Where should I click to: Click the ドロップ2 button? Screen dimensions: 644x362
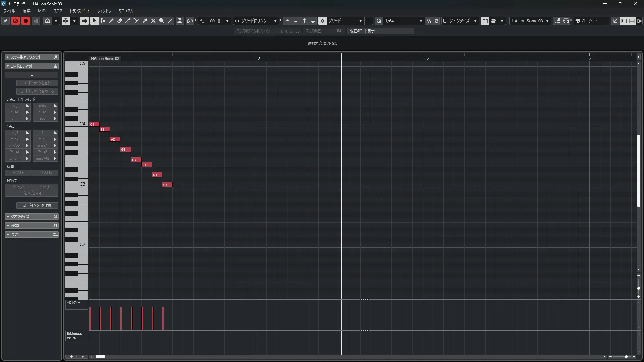18,187
